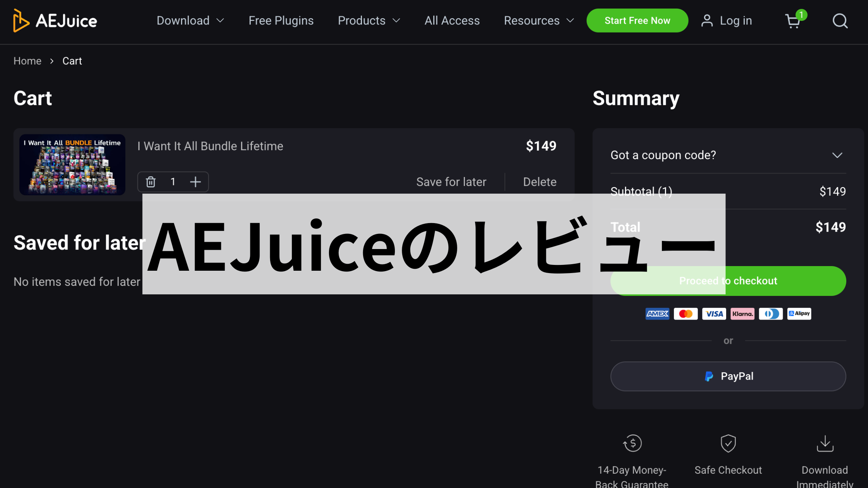Click the bundle price $149

(x=541, y=146)
